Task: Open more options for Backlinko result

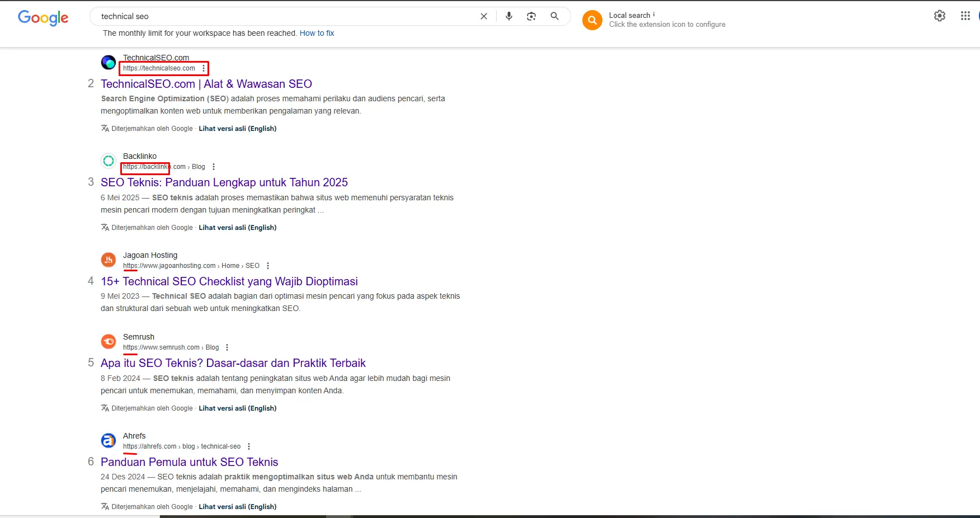Action: [x=214, y=167]
